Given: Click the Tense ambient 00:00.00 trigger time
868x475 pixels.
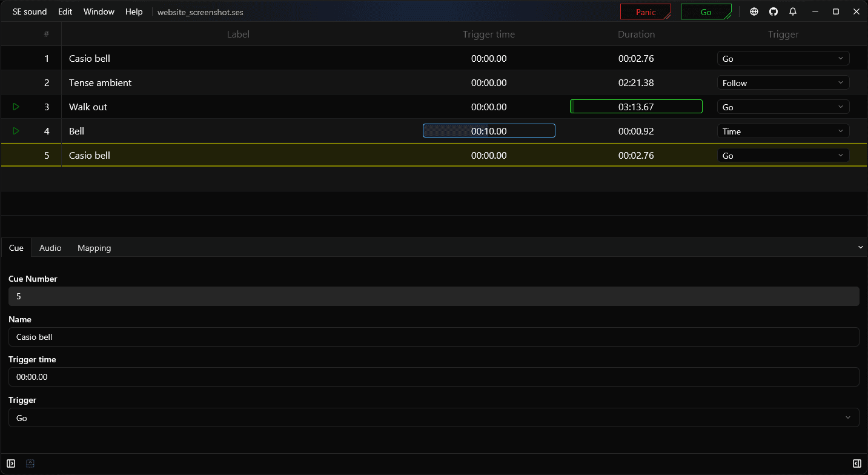Looking at the screenshot, I should (x=489, y=83).
